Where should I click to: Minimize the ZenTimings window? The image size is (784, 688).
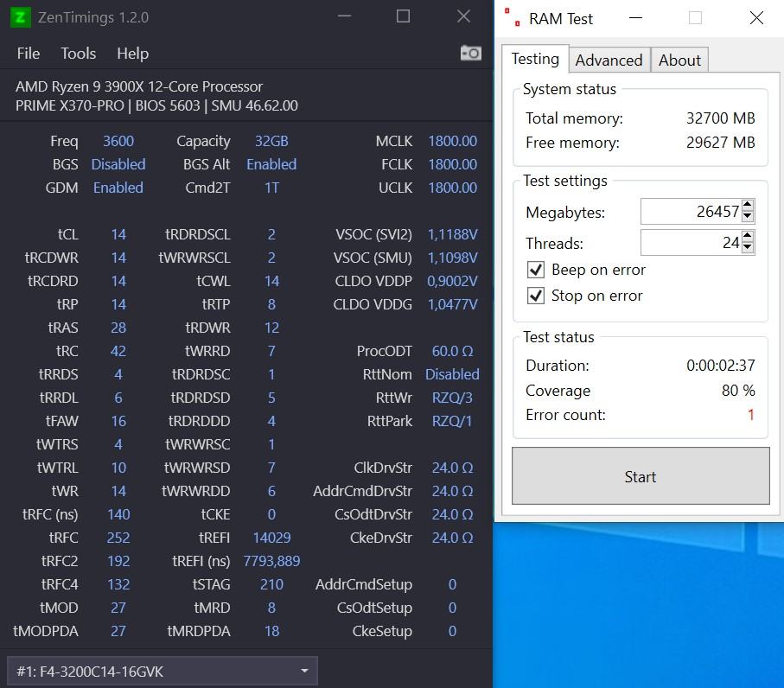345,16
